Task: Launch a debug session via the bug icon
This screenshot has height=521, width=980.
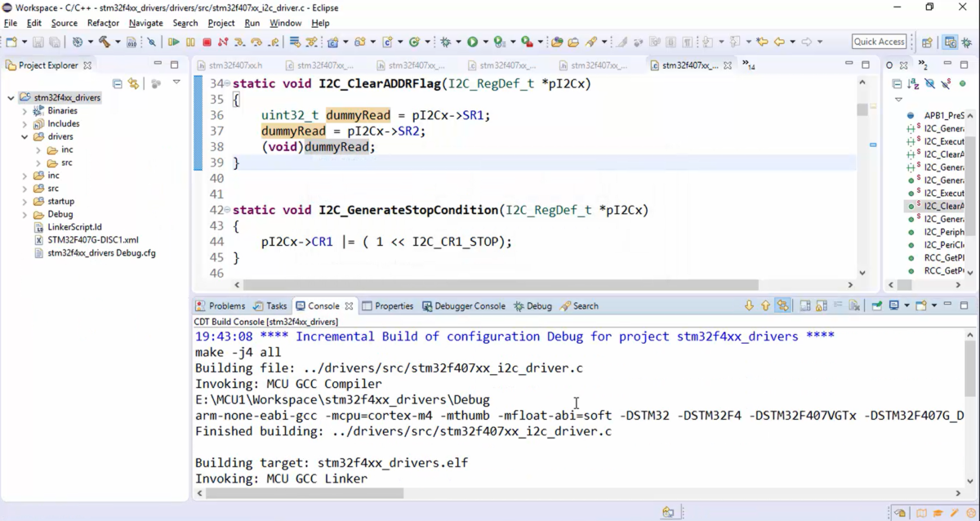Action: 444,41
